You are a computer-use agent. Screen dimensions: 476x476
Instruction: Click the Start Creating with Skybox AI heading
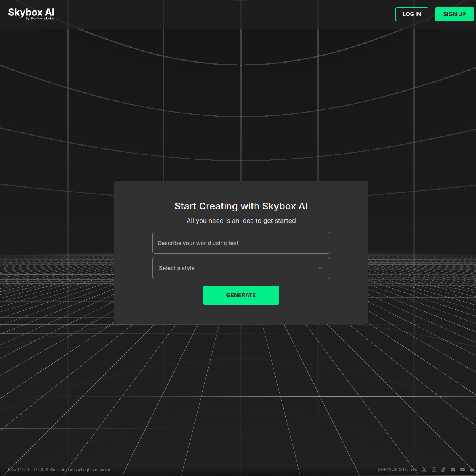point(241,206)
